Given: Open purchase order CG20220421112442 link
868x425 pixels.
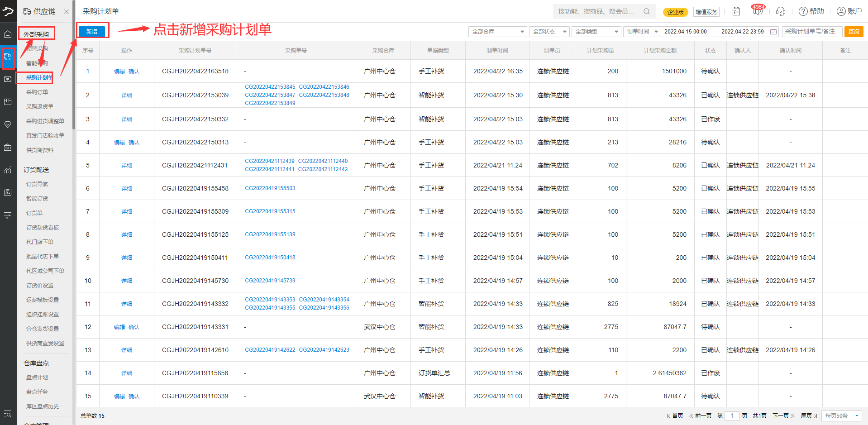Looking at the screenshot, I should (x=323, y=169).
